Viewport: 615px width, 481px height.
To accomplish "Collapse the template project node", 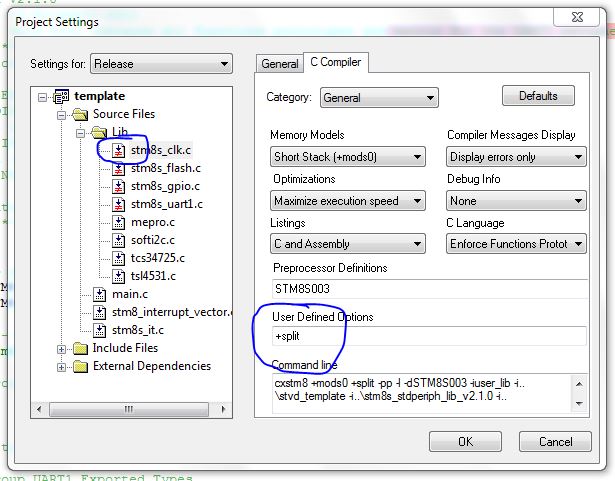I will click(x=42, y=97).
